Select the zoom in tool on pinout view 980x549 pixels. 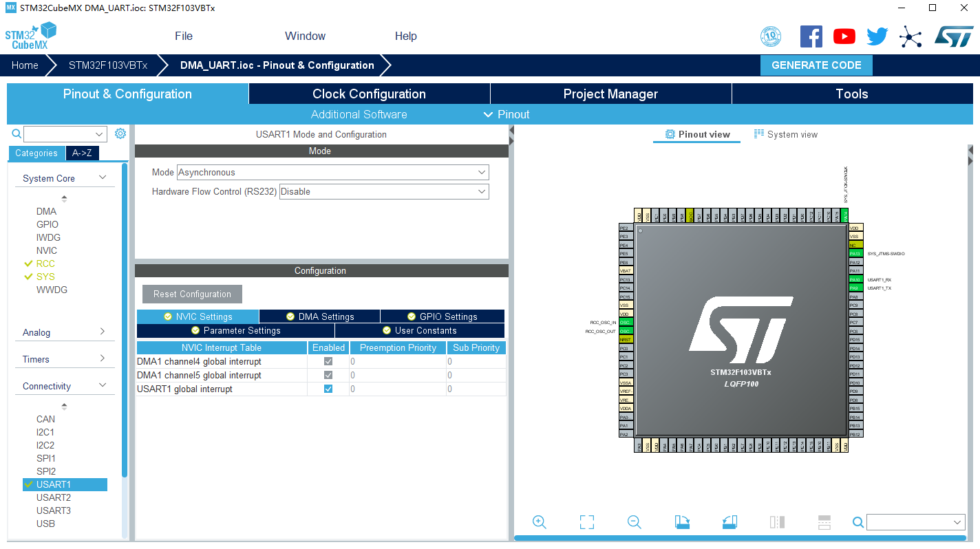click(x=540, y=521)
